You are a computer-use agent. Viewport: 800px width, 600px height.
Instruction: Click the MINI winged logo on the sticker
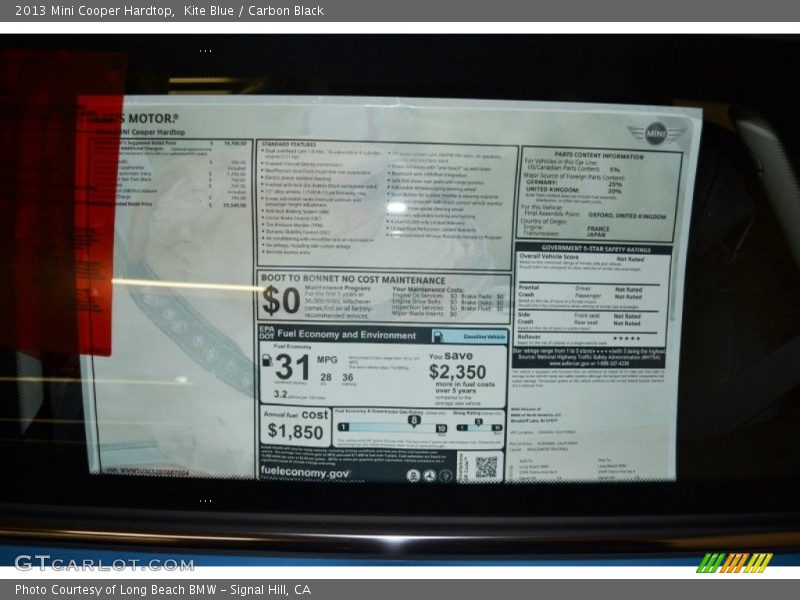click(x=656, y=134)
